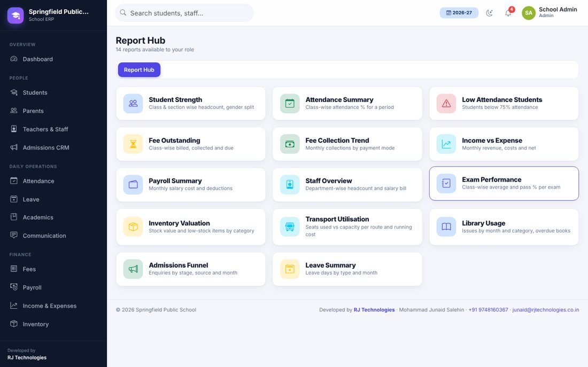Click the Income vs Expense chart icon
The width and height of the screenshot is (588, 367).
[446, 144]
